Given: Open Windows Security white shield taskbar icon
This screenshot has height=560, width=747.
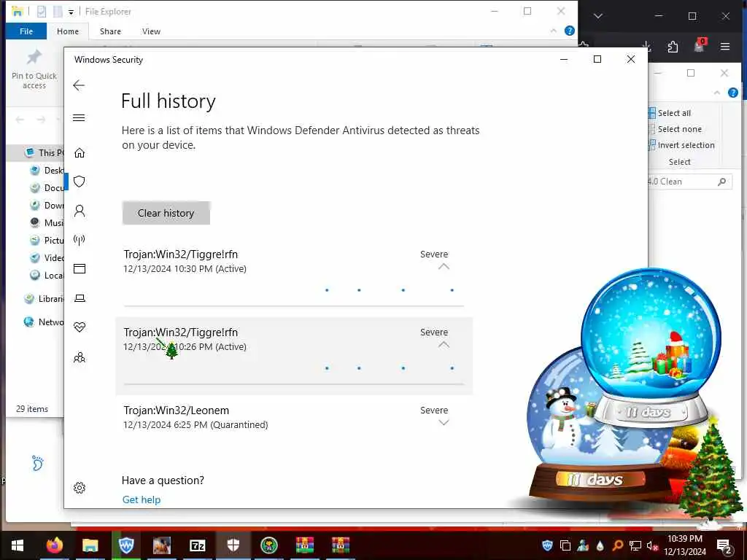Looking at the screenshot, I should click(x=233, y=545).
